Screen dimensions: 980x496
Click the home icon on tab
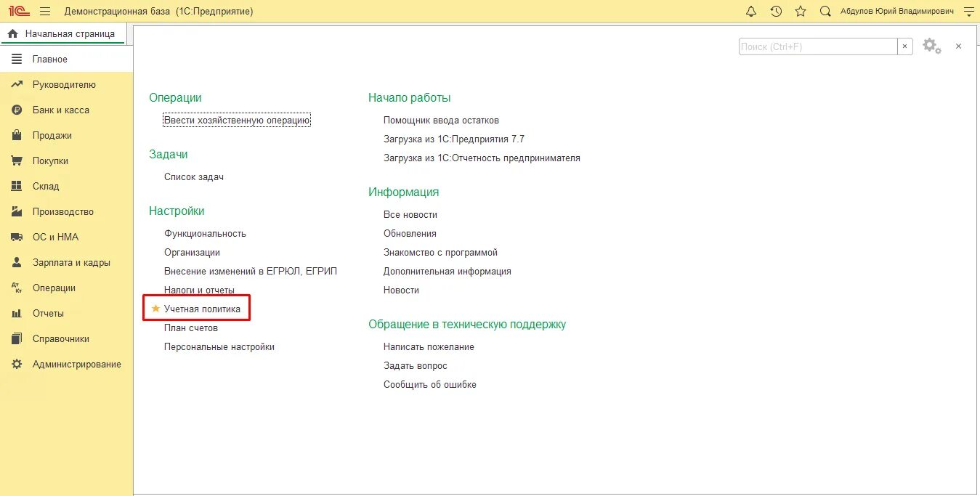[12, 33]
